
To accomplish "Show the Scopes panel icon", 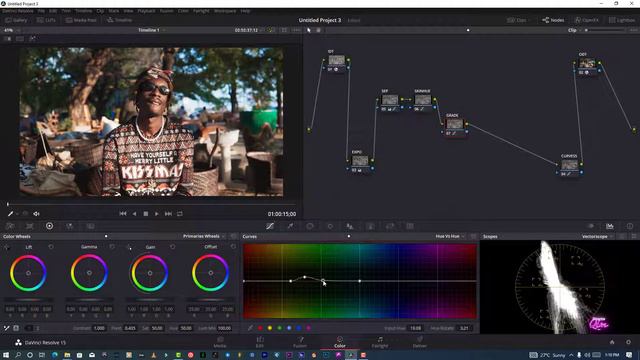I will pos(610,226).
